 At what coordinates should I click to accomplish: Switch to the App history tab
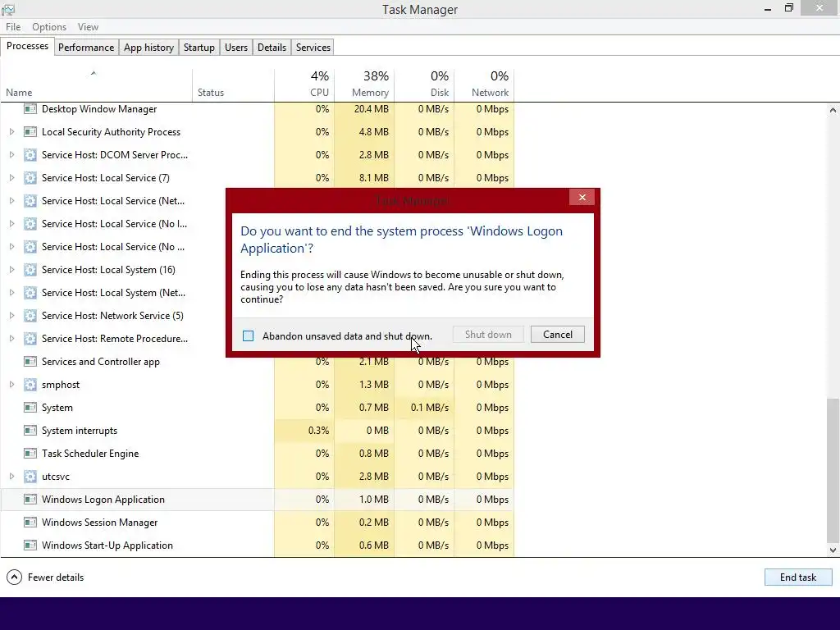pyautogui.click(x=149, y=47)
